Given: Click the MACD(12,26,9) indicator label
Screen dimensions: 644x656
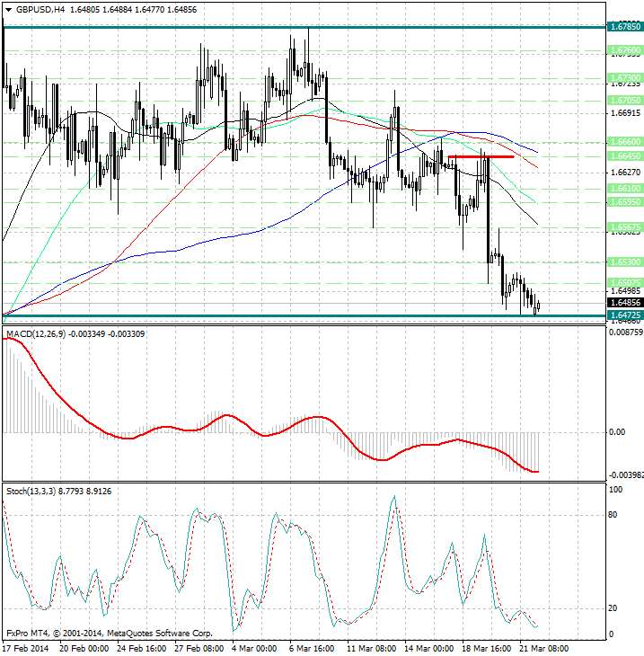Looking at the screenshot, I should pyautogui.click(x=45, y=334).
